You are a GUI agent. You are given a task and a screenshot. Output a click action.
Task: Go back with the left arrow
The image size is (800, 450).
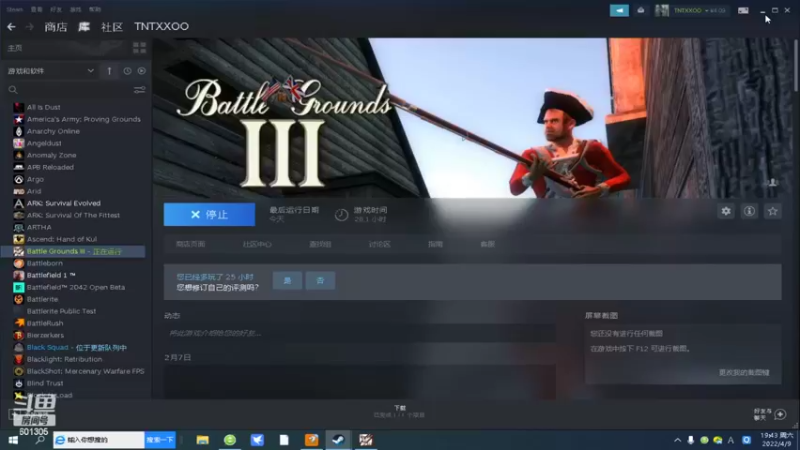coord(11,27)
